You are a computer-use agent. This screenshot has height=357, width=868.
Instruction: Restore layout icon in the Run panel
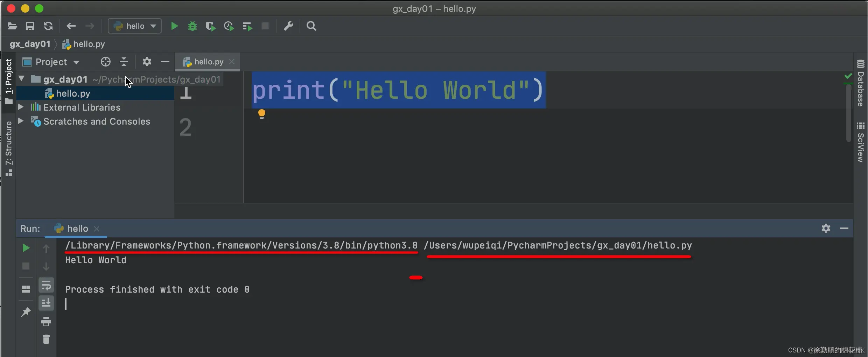coord(26,289)
